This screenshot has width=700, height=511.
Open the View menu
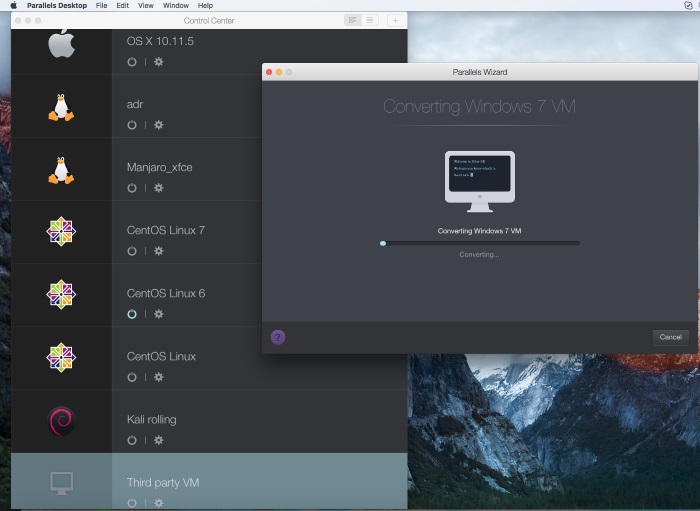146,5
